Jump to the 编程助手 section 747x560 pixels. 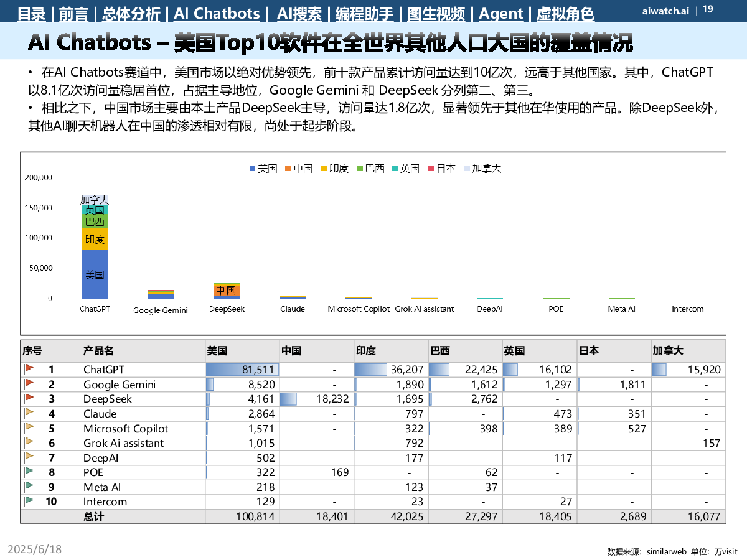point(365,13)
